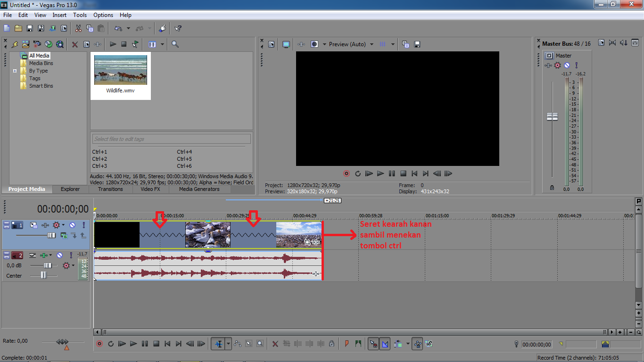Mute video track 1
The image size is (644, 362).
[x=73, y=225]
